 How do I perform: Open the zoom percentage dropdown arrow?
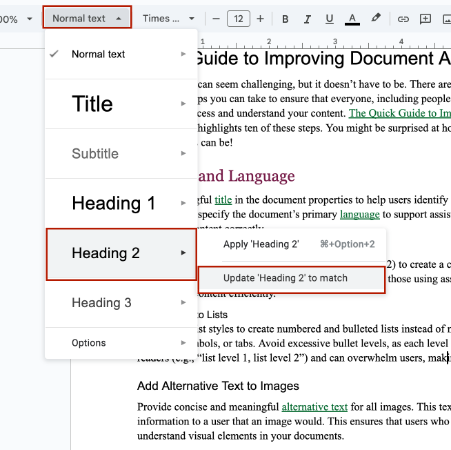30,19
